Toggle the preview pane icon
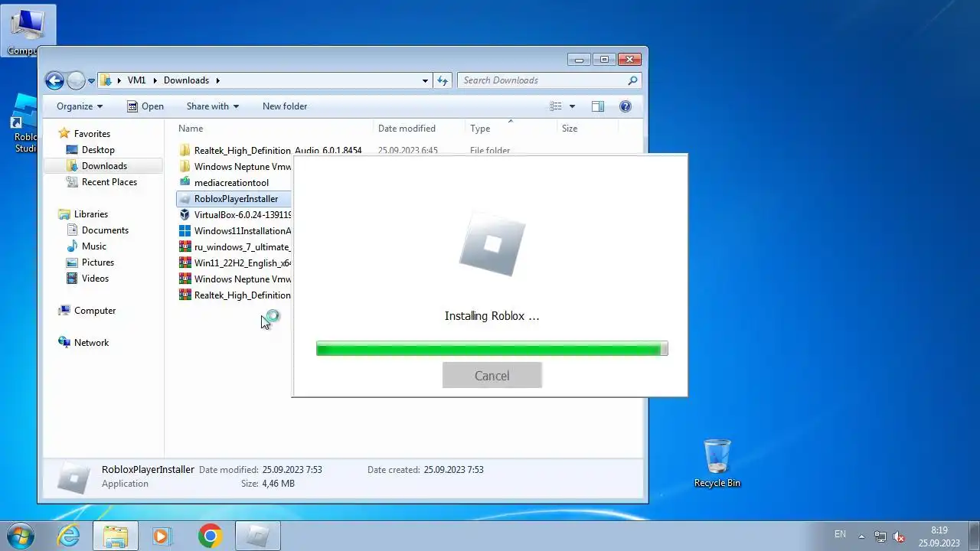 tap(598, 106)
